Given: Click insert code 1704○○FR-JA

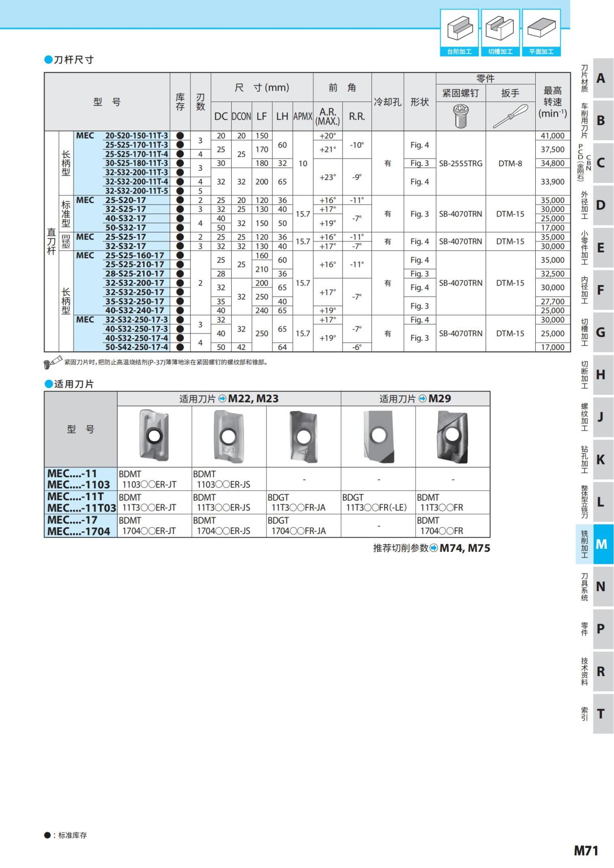Looking at the screenshot, I should tap(298, 531).
